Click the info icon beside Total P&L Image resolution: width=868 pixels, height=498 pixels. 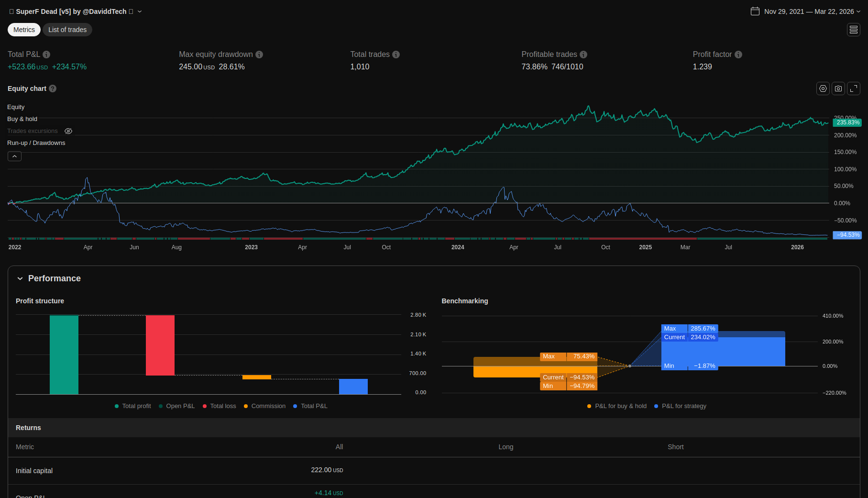tap(46, 55)
